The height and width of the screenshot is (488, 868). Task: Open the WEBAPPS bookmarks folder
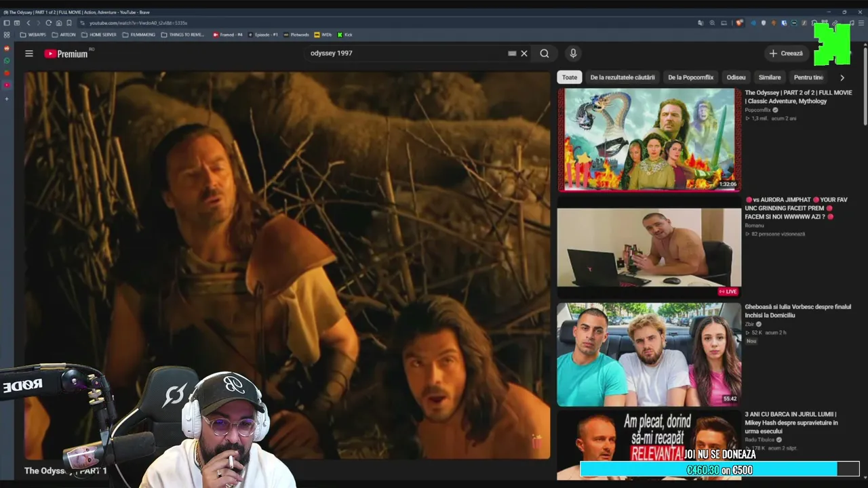pos(33,35)
